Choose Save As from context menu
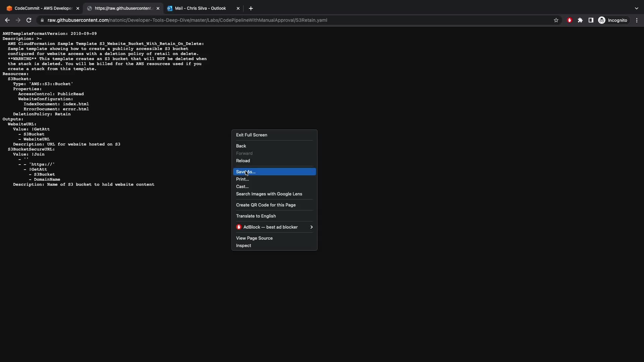Viewport: 644px width, 362px height. (x=246, y=172)
